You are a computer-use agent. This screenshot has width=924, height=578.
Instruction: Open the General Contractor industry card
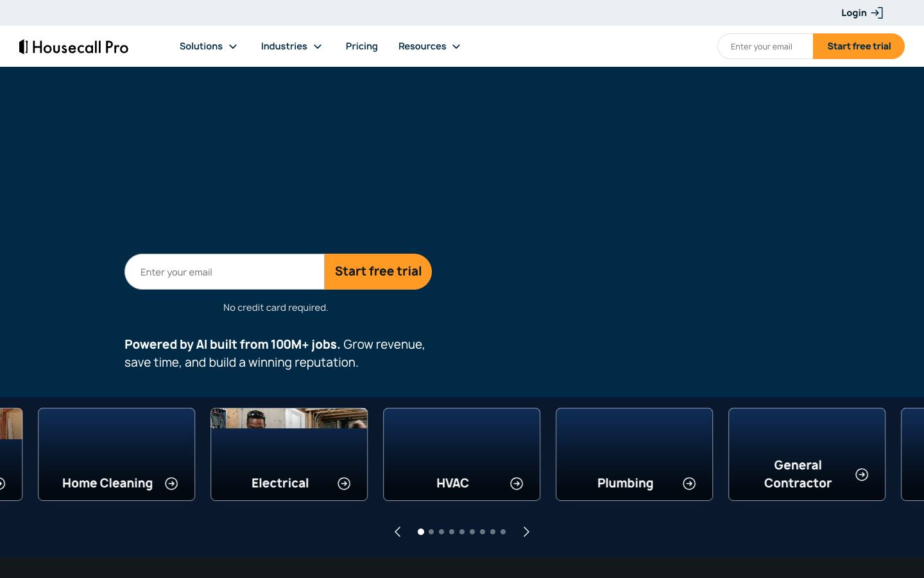pos(807,454)
